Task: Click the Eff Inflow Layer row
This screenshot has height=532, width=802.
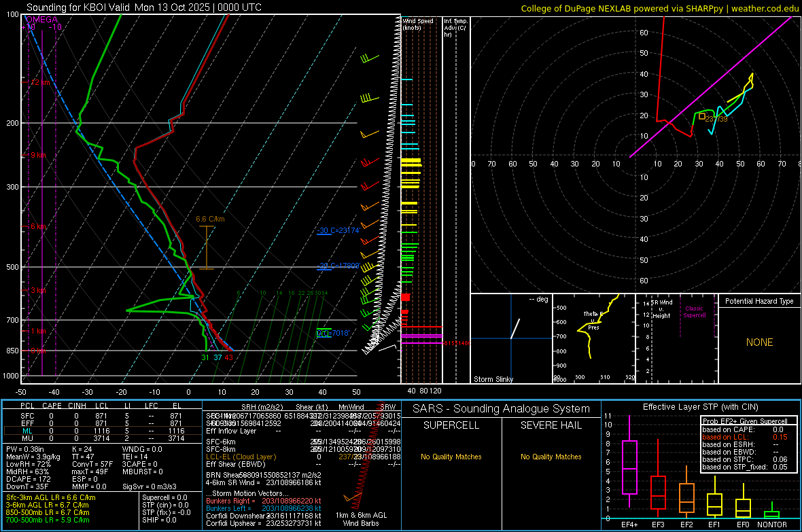Action: tap(231, 431)
